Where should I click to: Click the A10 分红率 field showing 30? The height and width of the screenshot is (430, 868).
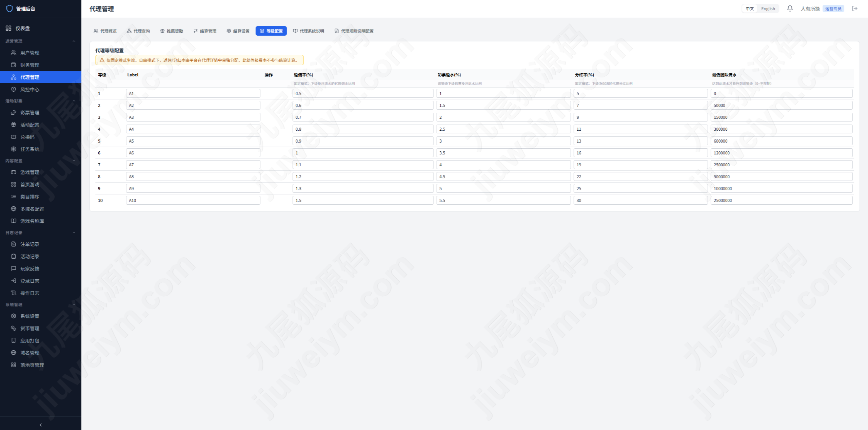[x=640, y=200]
